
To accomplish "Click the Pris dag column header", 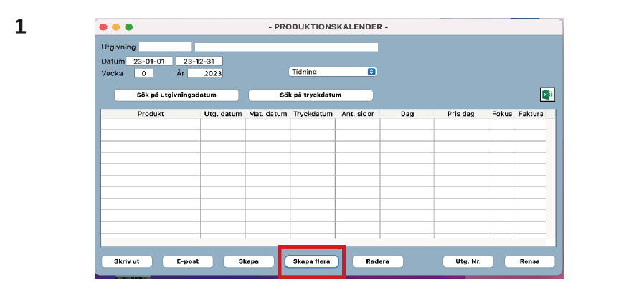I will click(x=461, y=114).
